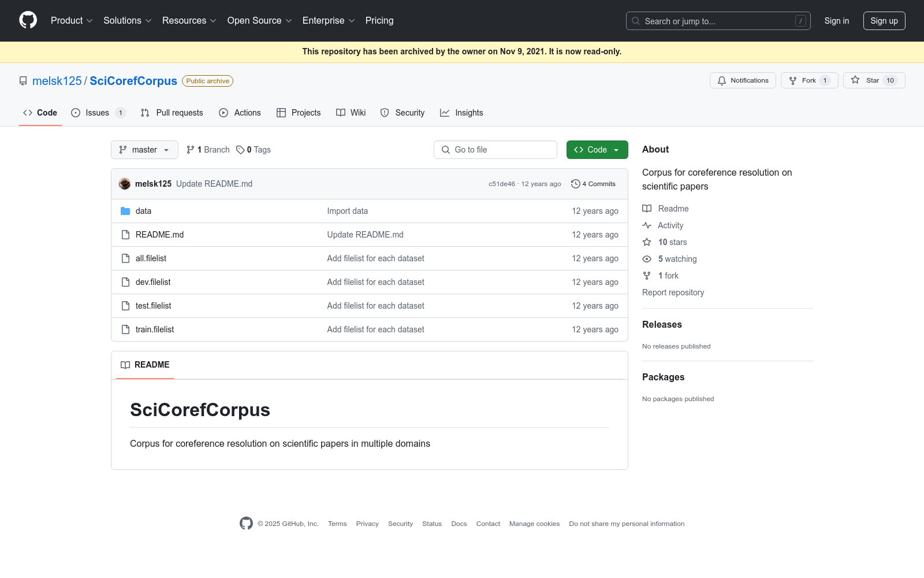Click the star icon beside 10 stars
924x578 pixels.
[647, 242]
